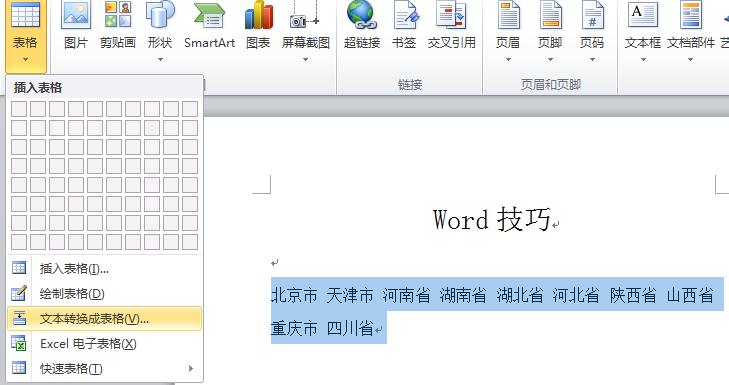This screenshot has height=385, width=729.
Task: Expand the 形状 dropdown arrow
Action: [160, 60]
